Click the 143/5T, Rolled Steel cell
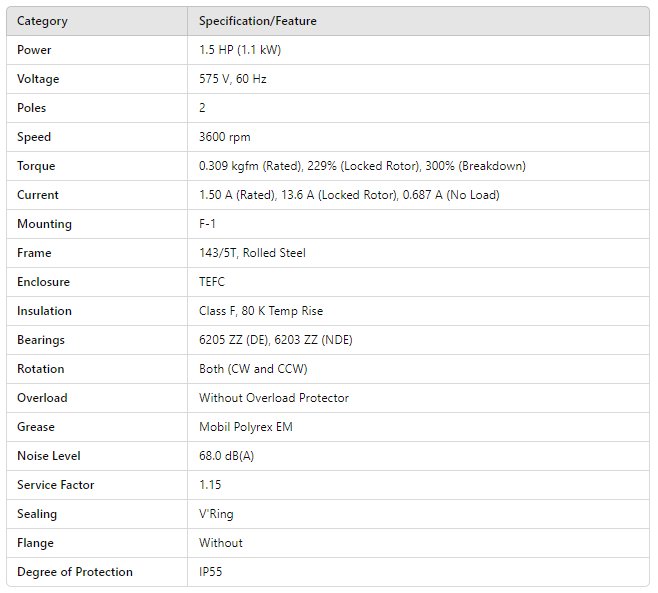Image resolution: width=658 pixels, height=593 pixels. click(x=252, y=253)
